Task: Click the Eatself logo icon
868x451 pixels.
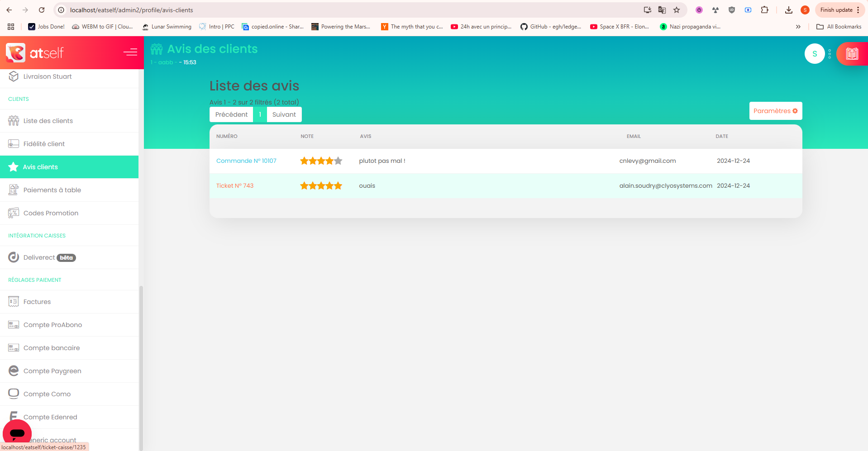Action: 15,53
